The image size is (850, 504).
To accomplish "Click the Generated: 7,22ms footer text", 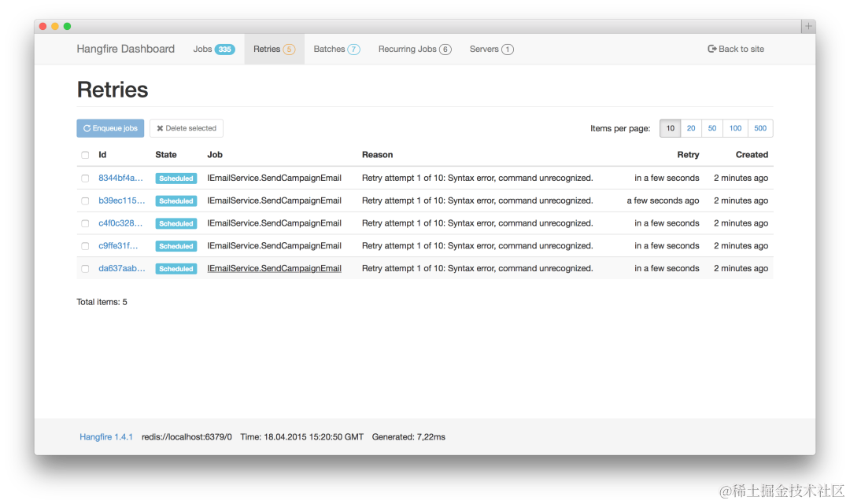I will [x=408, y=437].
